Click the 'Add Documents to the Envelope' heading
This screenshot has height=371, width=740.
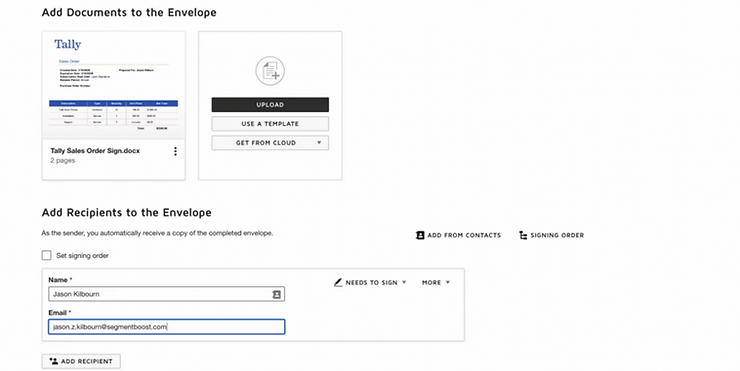pyautogui.click(x=129, y=12)
